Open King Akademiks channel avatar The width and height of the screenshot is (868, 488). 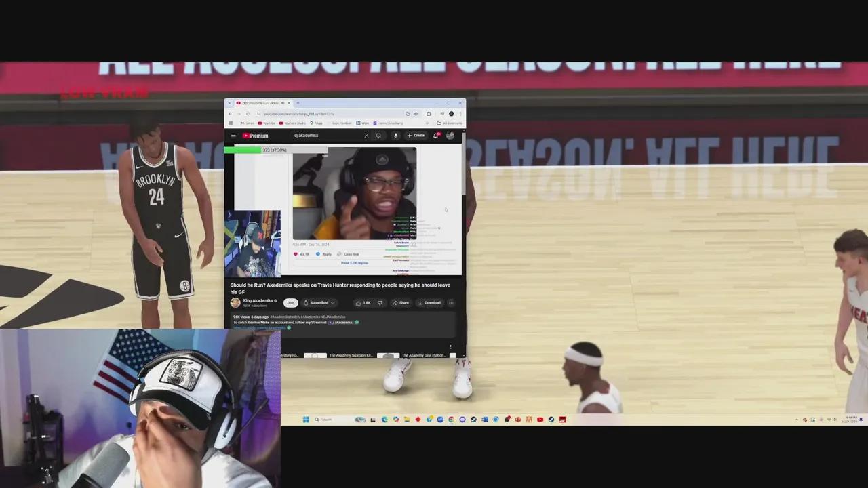click(x=235, y=303)
